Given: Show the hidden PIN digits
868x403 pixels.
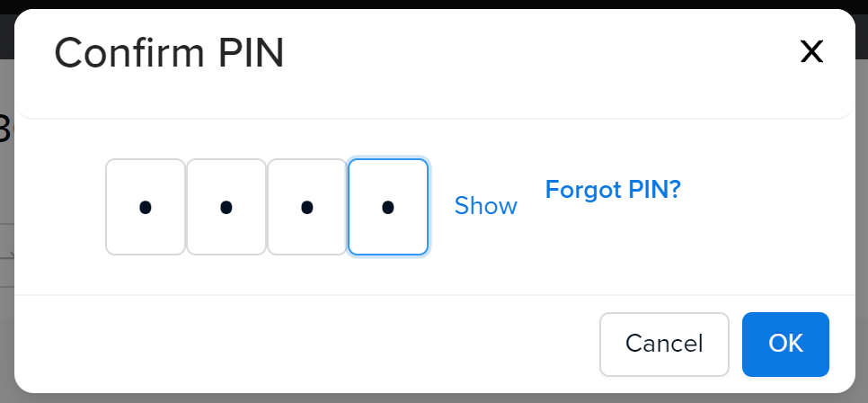Looking at the screenshot, I should (x=485, y=206).
